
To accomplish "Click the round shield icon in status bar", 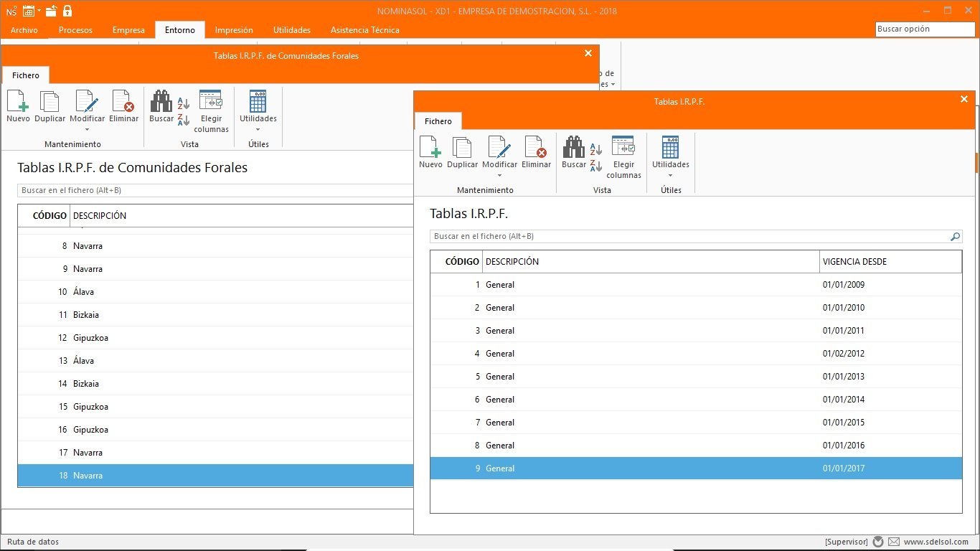I will [878, 542].
